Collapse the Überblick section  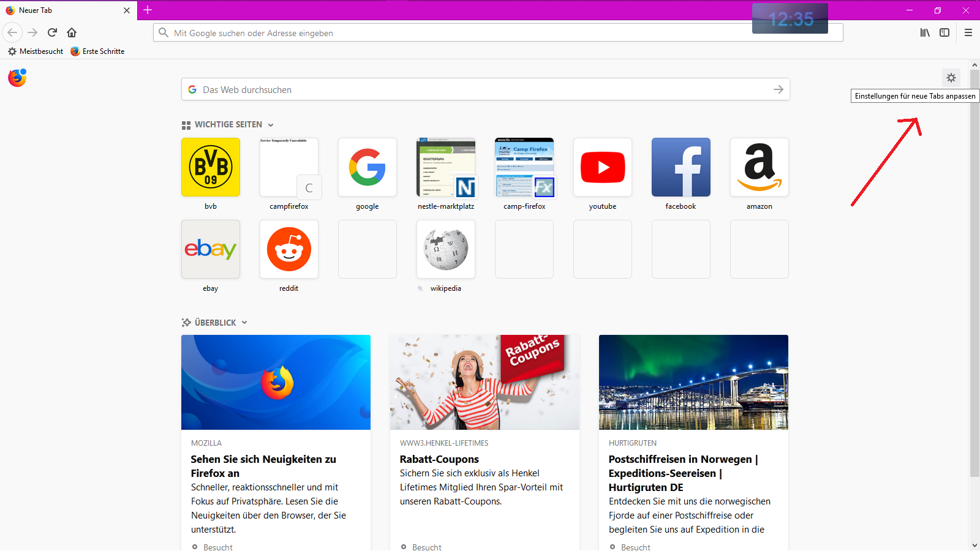(x=244, y=323)
